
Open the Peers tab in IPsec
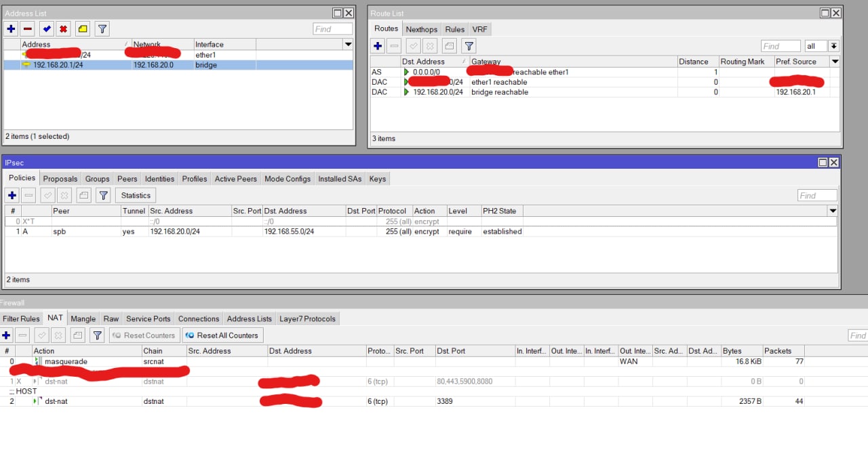coord(127,179)
